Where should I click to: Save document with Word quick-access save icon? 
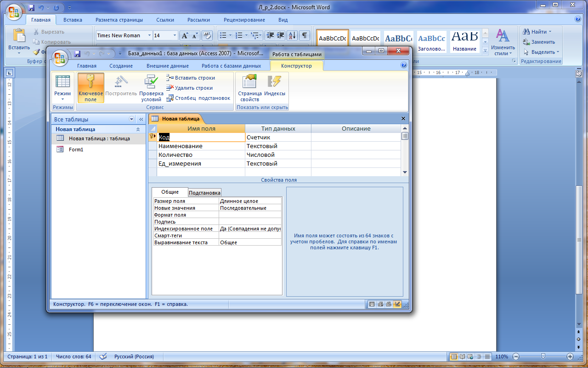pyautogui.click(x=32, y=8)
